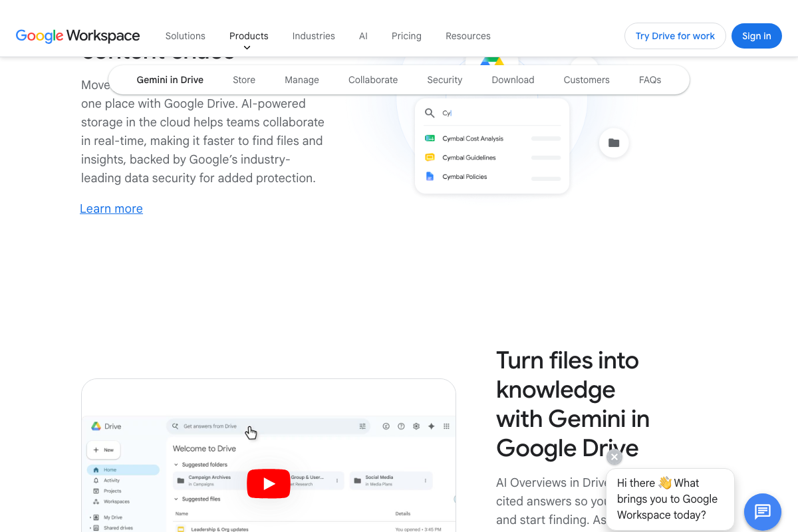Select the Gemini in Drive tab

(x=170, y=80)
